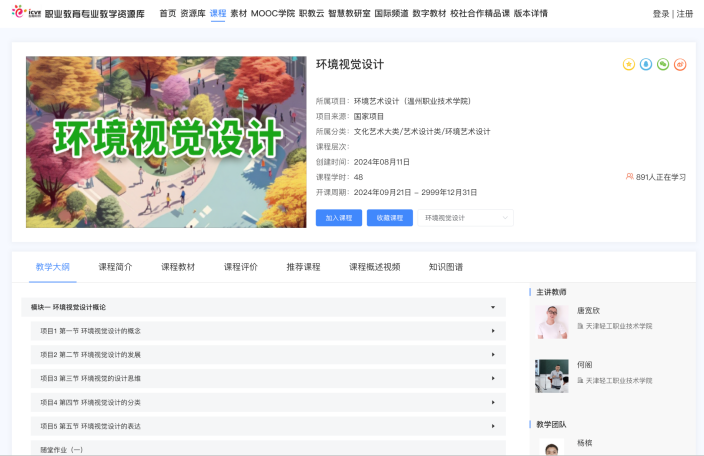704x456 pixels.
Task: Expand 项目3 第三节 环境视觉设计的设计思维
Action: pyautogui.click(x=492, y=378)
